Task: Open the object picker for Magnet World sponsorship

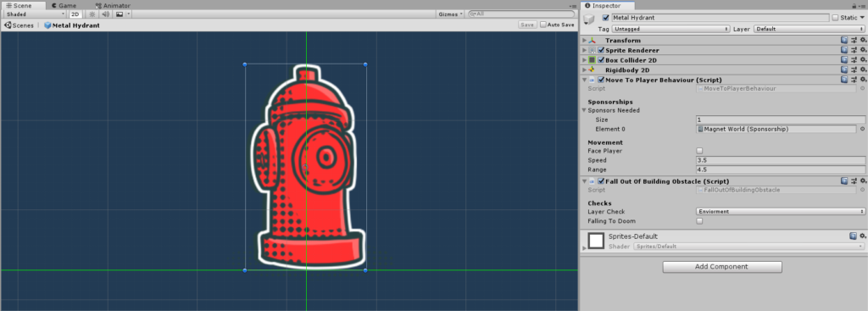Action: pyautogui.click(x=862, y=129)
